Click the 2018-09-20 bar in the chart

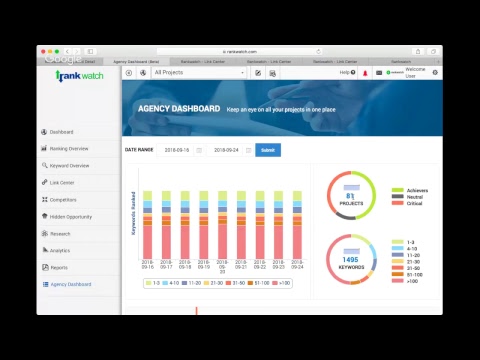pyautogui.click(x=222, y=225)
